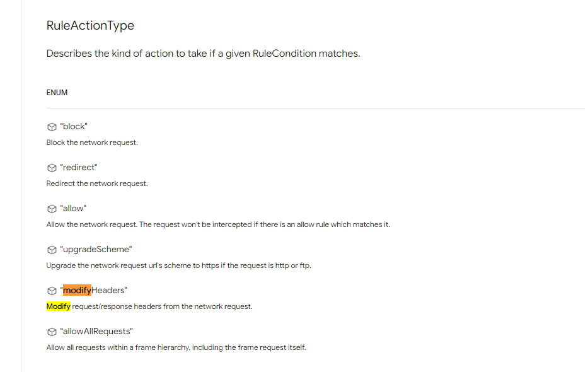Click the "Block the network request." description
The height and width of the screenshot is (372, 588).
92,142
